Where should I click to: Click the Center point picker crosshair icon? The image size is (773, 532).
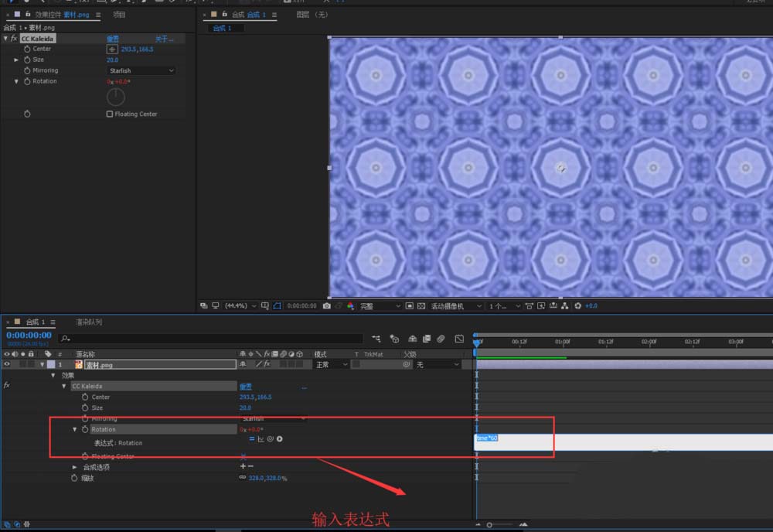(x=112, y=49)
